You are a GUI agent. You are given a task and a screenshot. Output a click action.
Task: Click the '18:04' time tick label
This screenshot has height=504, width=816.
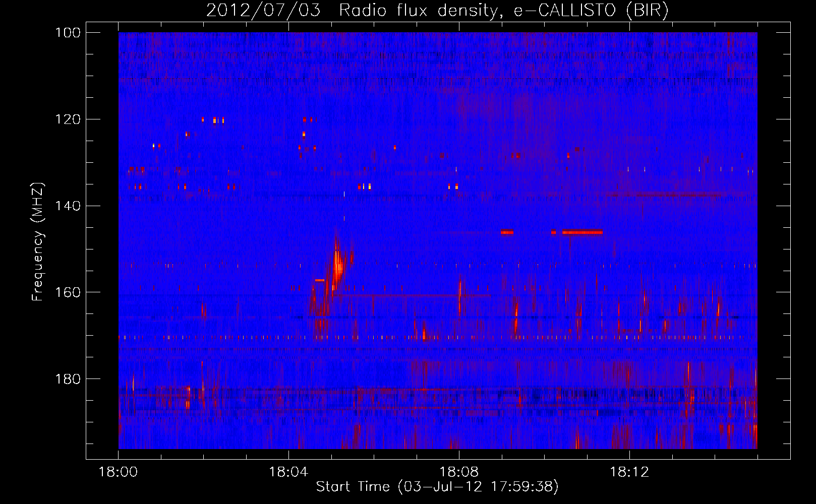(x=289, y=472)
